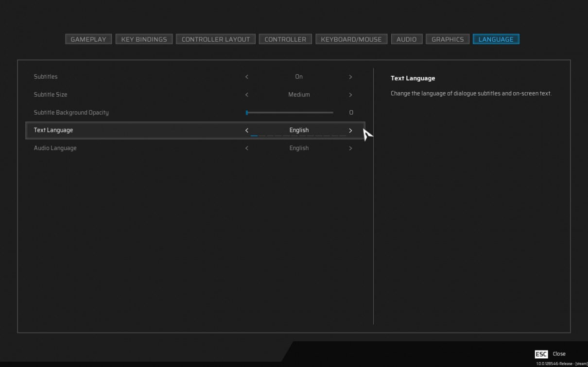
Task: Click the Subtitles value 'On'
Action: 299,77
